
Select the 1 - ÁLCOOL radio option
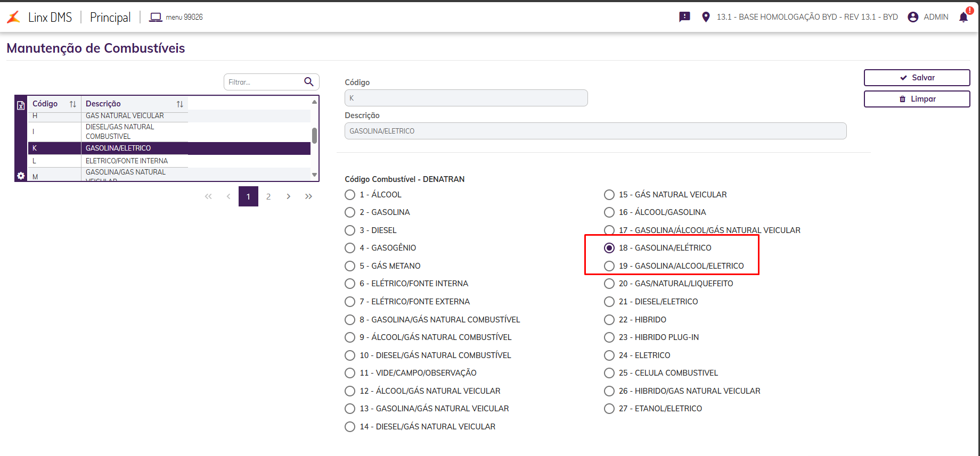tap(350, 195)
